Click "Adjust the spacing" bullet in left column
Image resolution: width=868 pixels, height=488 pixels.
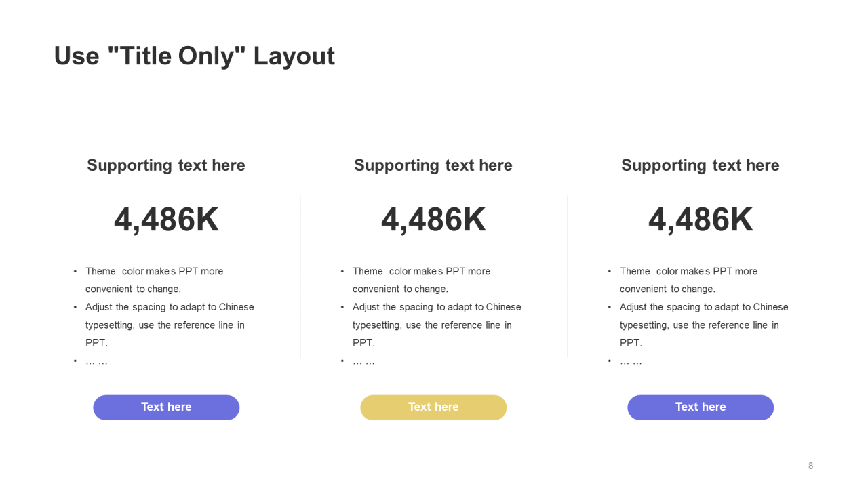pos(164,325)
